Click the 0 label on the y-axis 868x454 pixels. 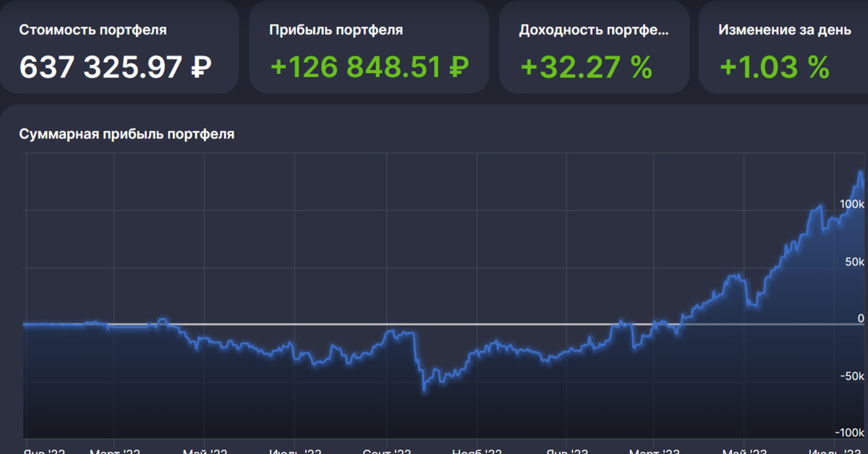tap(861, 318)
